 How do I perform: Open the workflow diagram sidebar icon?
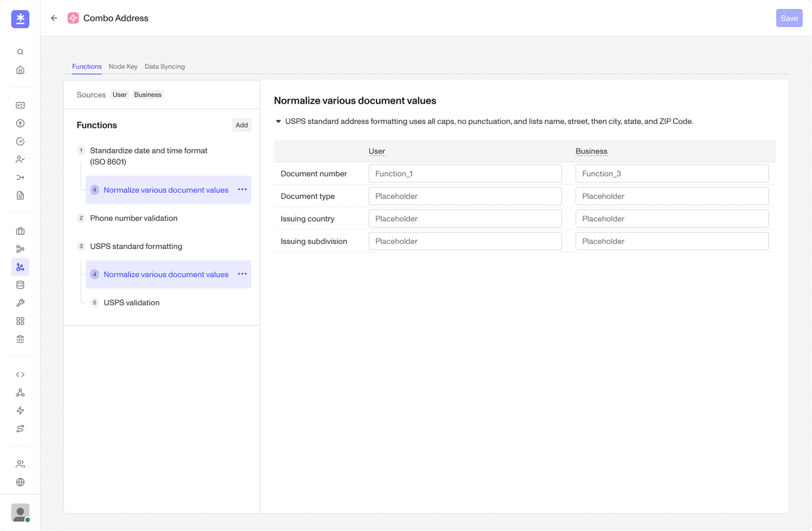[x=20, y=249]
